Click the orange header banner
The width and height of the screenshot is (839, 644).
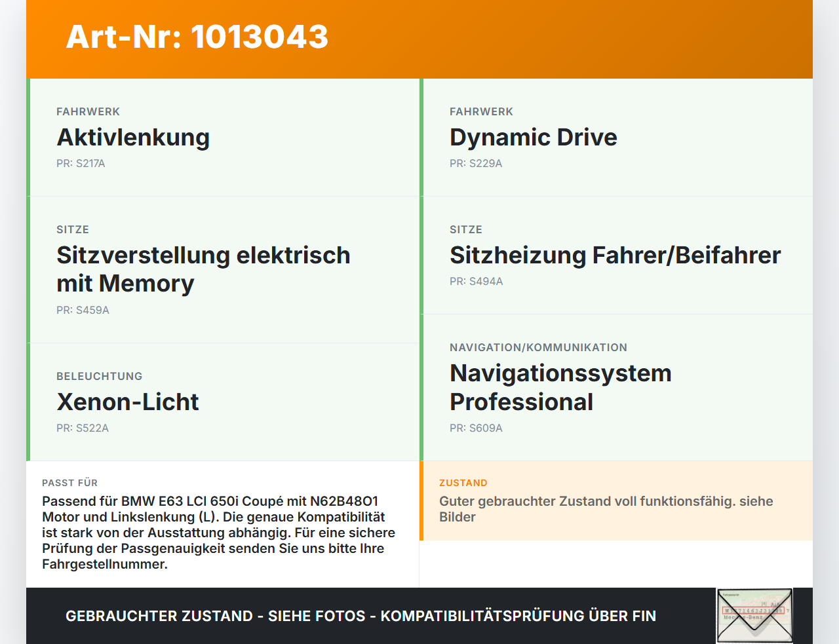coord(419,39)
